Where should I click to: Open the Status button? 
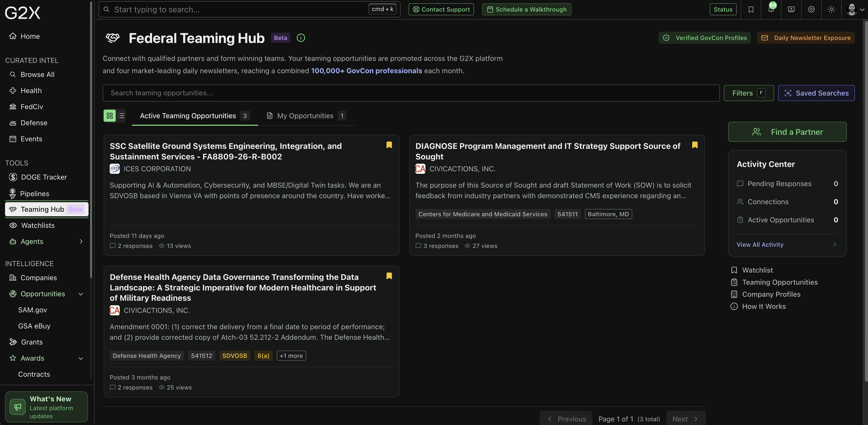tap(723, 9)
